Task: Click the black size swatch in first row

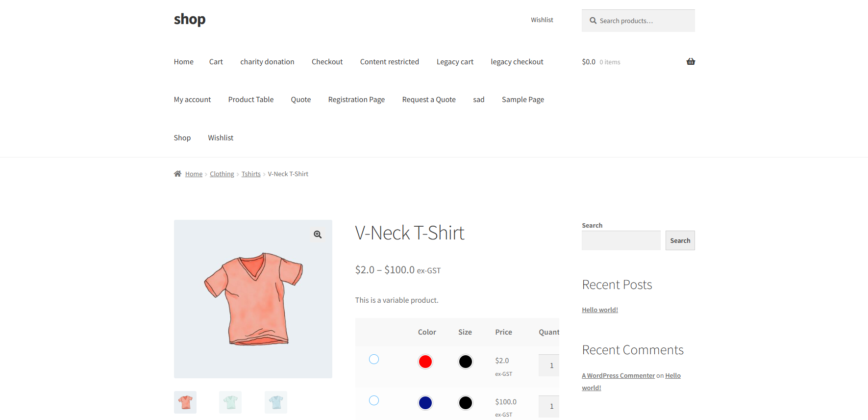Action: pos(465,362)
